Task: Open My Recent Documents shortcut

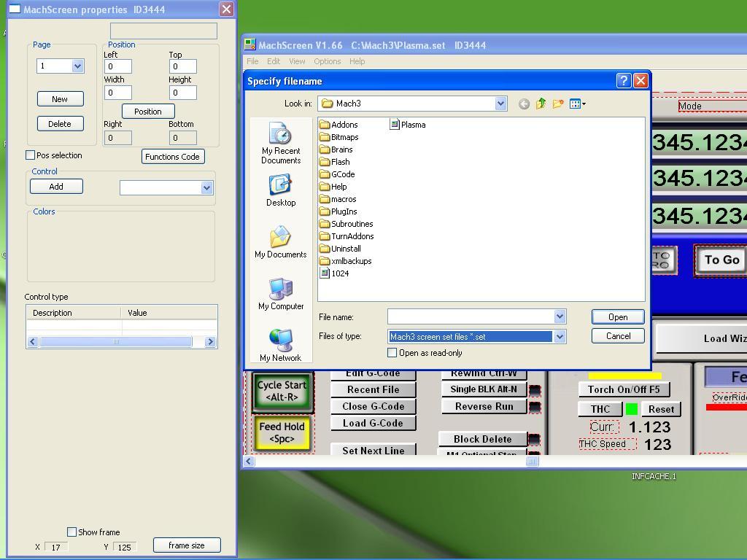Action: point(281,142)
